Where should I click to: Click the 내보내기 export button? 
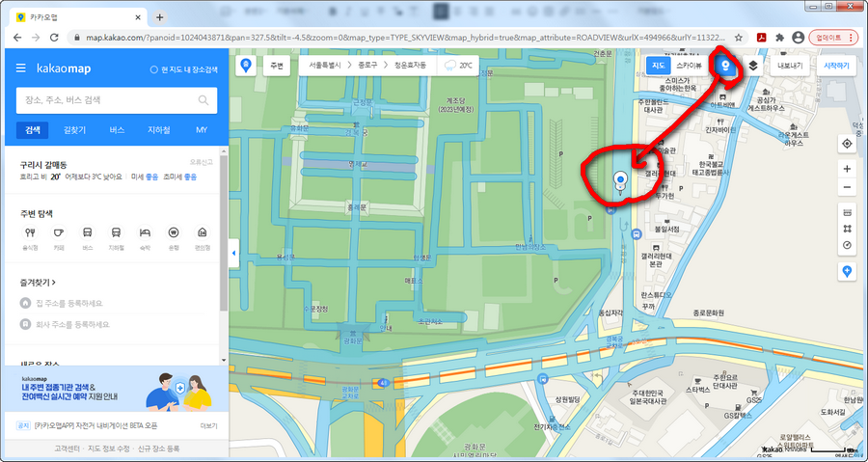click(790, 66)
